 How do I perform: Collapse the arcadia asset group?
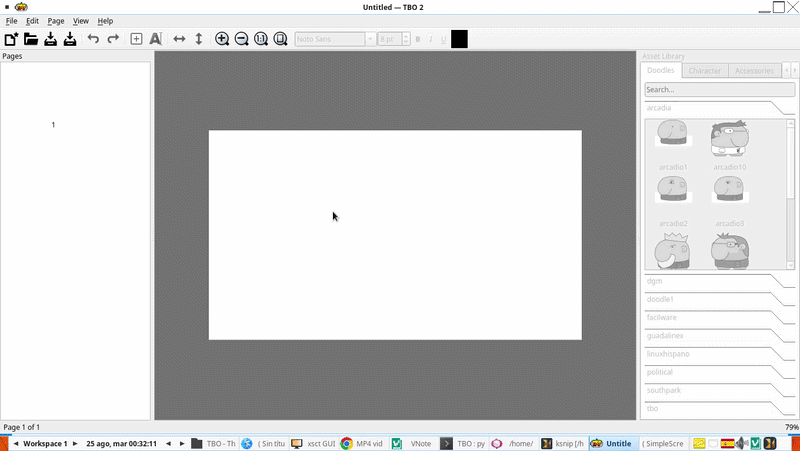click(719, 108)
